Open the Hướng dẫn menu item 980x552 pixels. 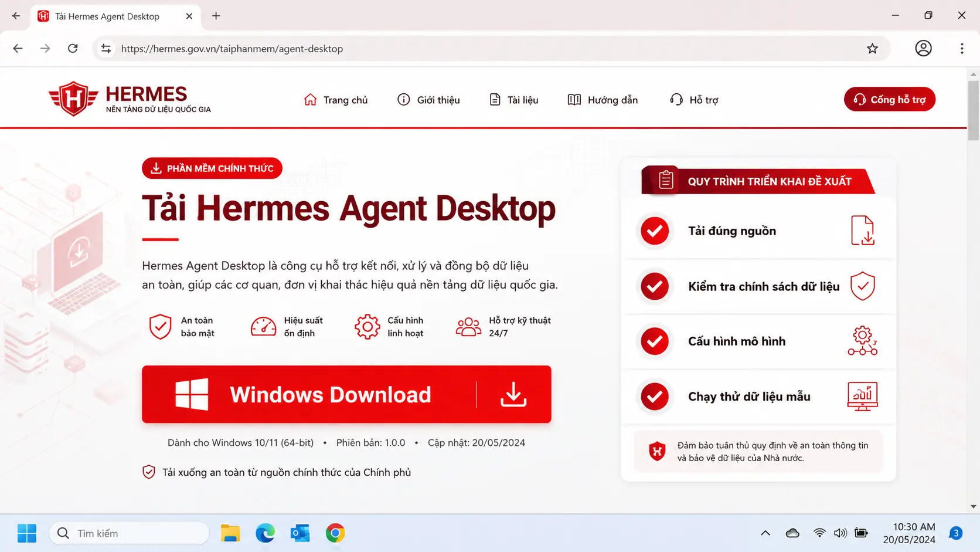click(603, 100)
